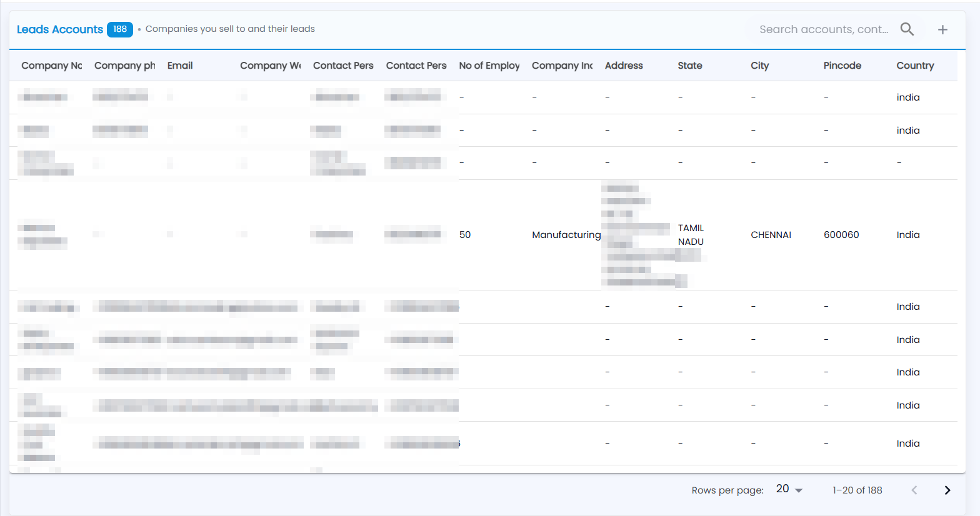The image size is (980, 516).
Task: Add a new lead account with plus icon
Action: (x=942, y=29)
